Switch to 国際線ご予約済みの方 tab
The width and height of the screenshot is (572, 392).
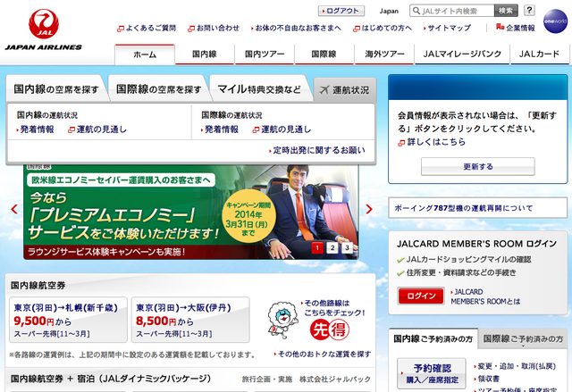pos(523,339)
